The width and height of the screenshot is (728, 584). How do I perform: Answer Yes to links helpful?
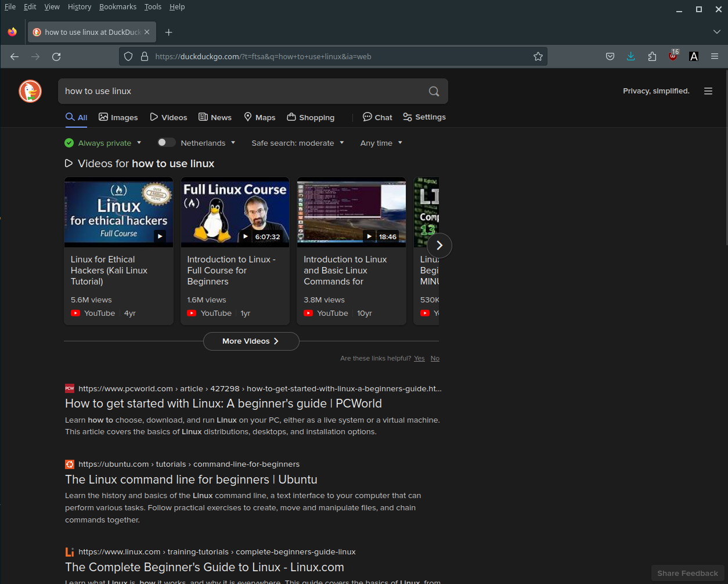pyautogui.click(x=419, y=358)
